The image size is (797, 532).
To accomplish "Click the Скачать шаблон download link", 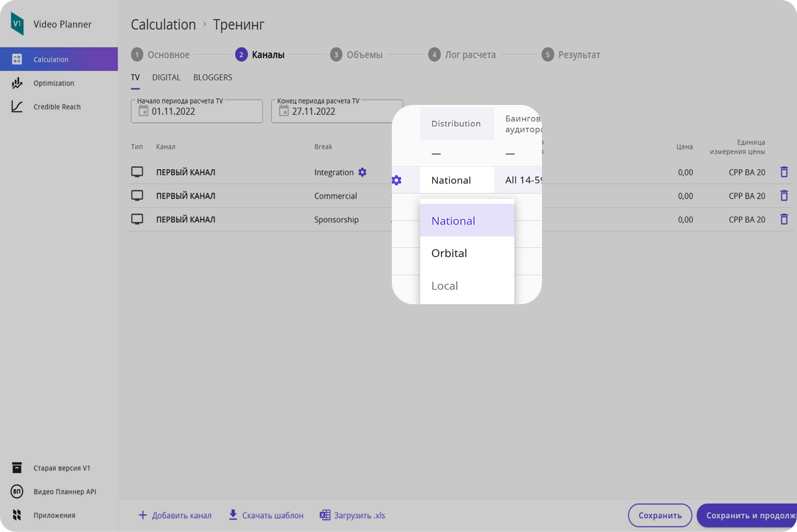I will click(x=266, y=515).
